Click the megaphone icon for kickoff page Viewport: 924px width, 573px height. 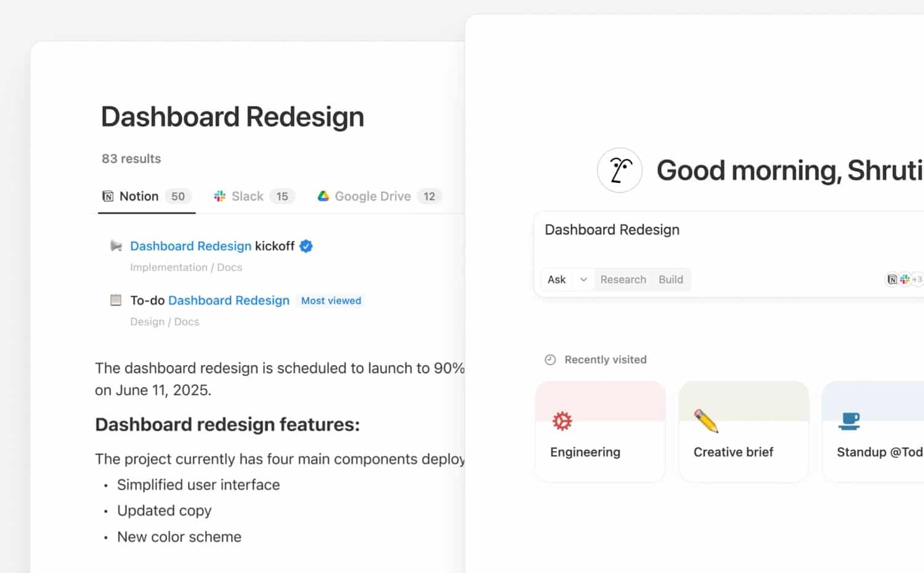click(x=116, y=246)
